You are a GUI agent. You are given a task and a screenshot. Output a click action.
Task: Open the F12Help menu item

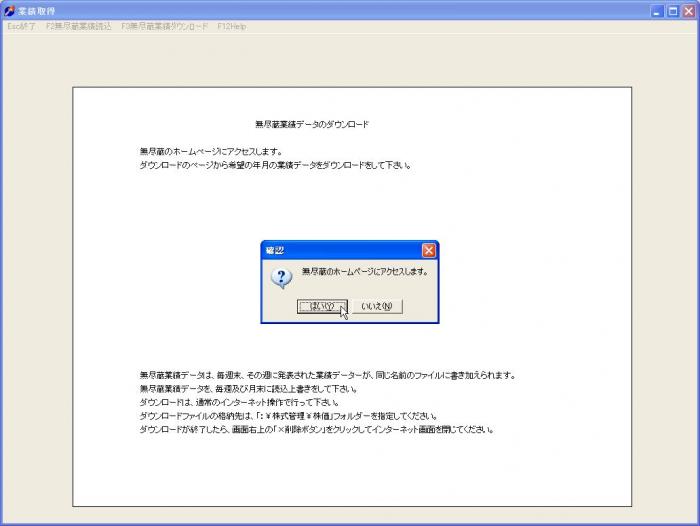coord(231,26)
